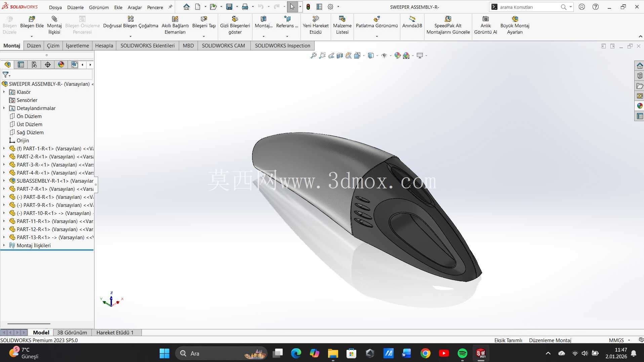Switch to 3B Görünüm bottom tab

(72, 332)
